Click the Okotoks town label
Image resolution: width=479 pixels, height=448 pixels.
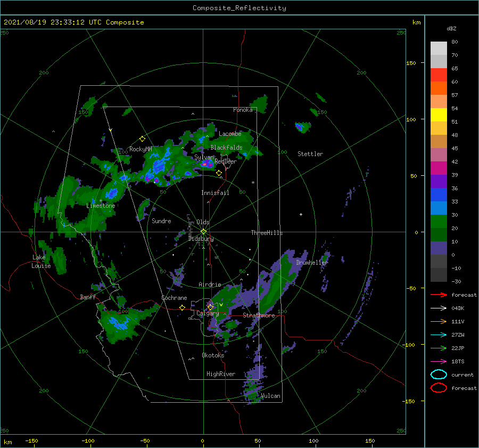point(213,355)
